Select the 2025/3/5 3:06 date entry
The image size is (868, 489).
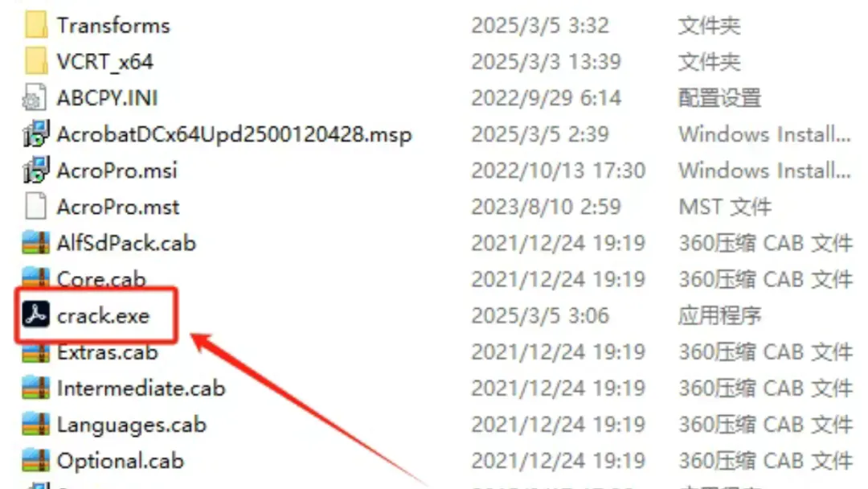(x=540, y=315)
